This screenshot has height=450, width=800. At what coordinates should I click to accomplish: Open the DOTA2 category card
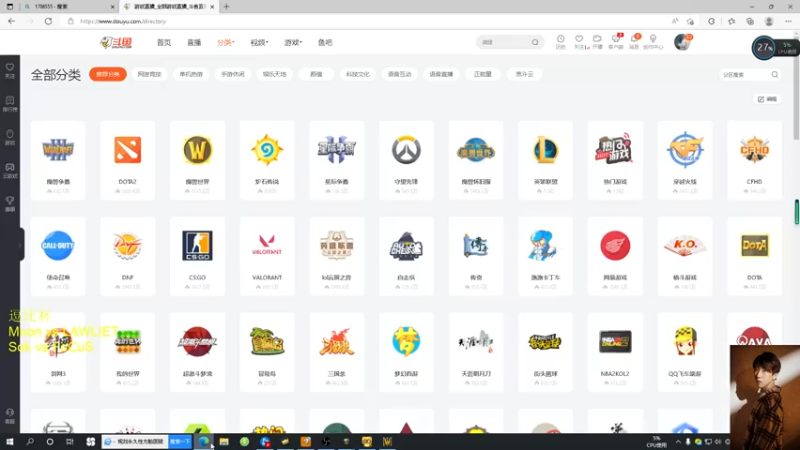128,160
